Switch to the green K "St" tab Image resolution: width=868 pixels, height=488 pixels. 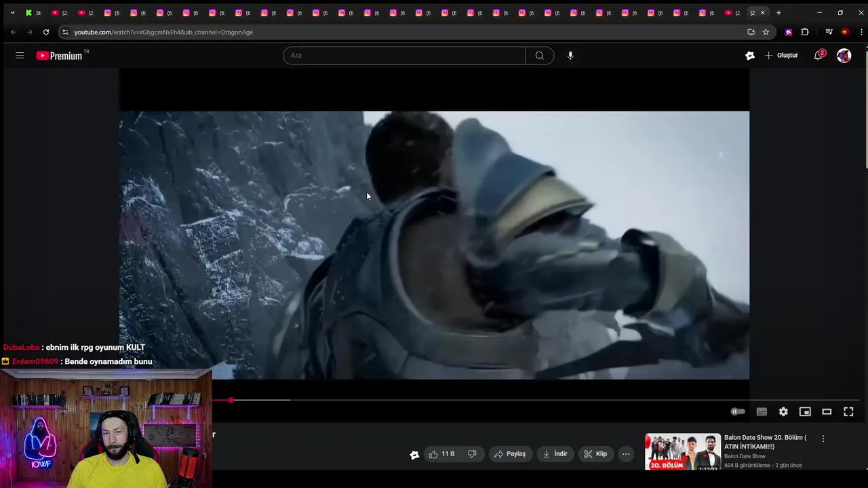tap(33, 13)
